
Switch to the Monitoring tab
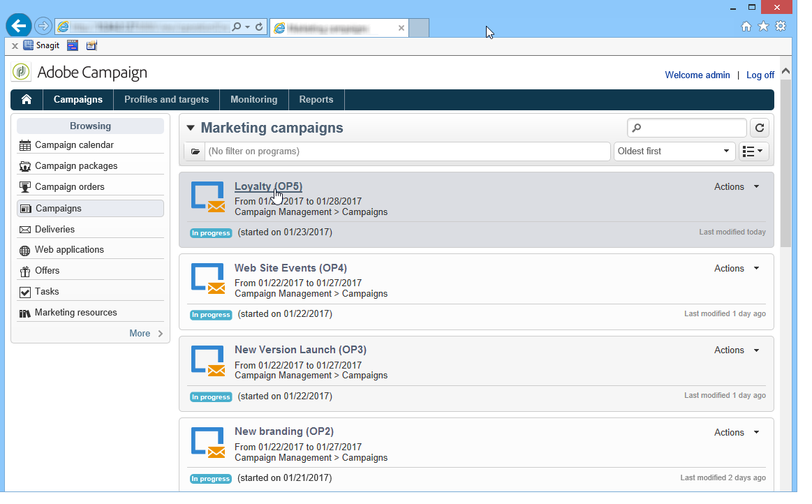[x=253, y=99]
